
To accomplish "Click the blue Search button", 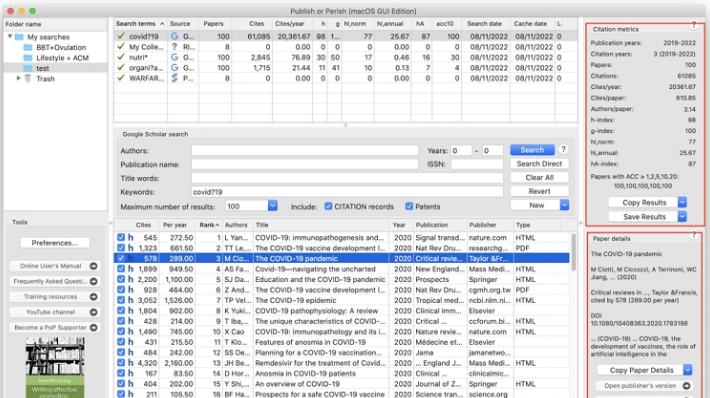I will (x=532, y=150).
